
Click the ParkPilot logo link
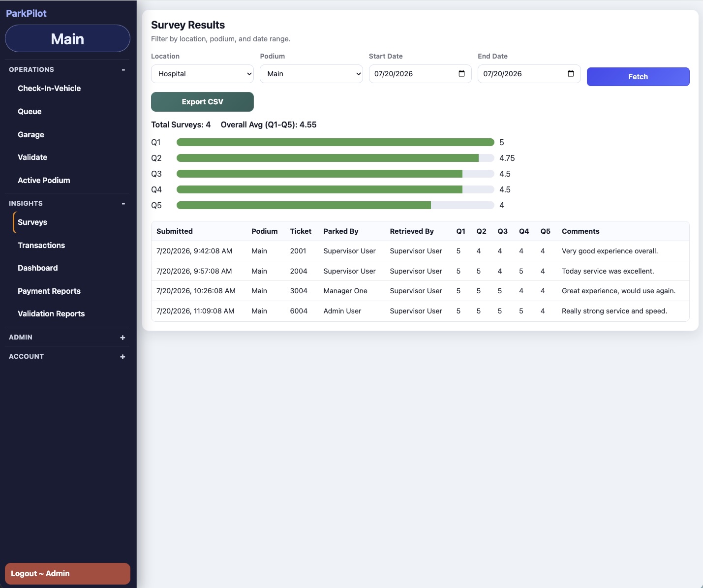tap(26, 13)
